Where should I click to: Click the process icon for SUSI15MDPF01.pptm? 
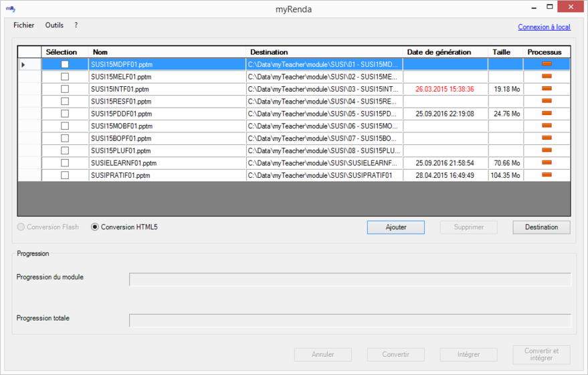click(546, 64)
